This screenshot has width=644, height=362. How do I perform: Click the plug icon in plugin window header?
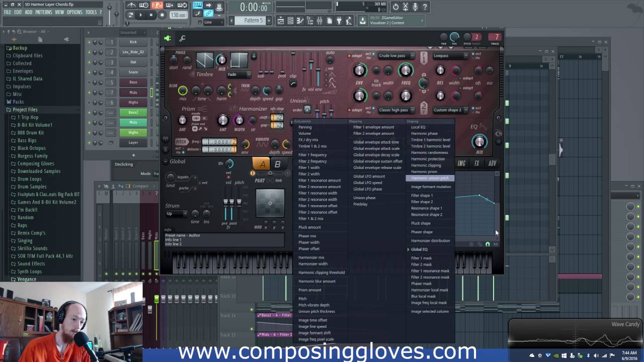click(168, 38)
